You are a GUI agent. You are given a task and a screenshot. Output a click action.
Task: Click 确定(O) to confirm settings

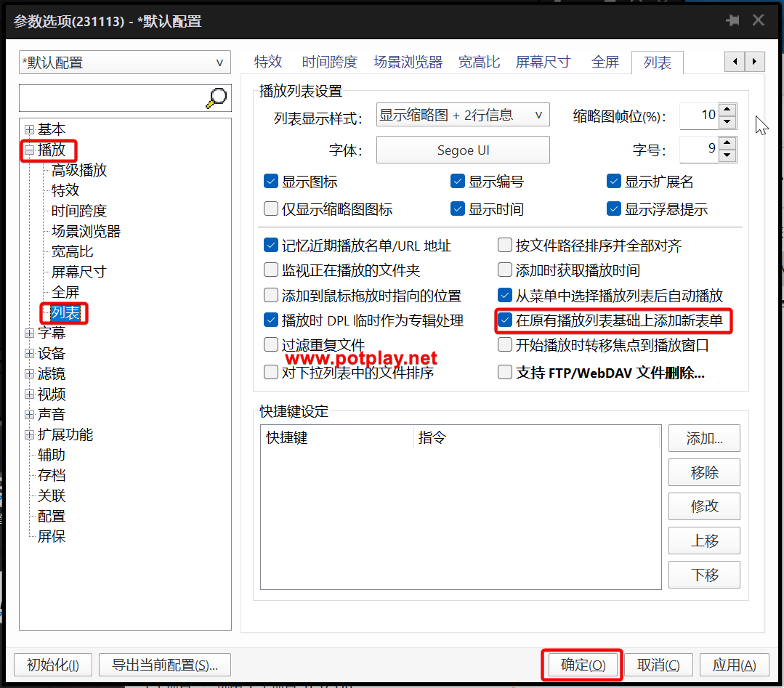(x=583, y=665)
